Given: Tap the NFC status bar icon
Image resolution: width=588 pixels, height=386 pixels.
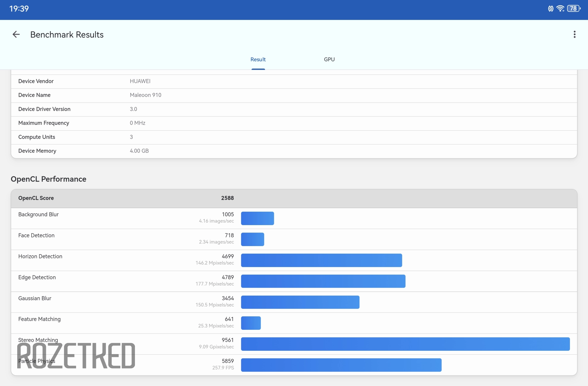Looking at the screenshot, I should 550,9.
